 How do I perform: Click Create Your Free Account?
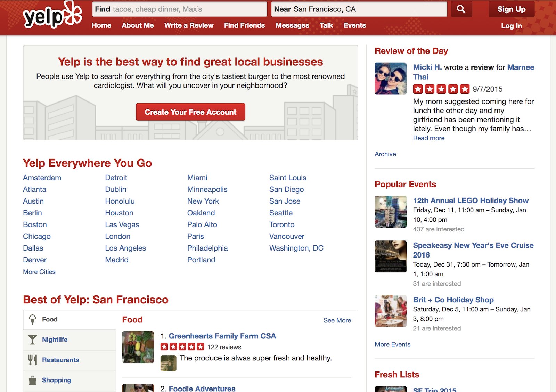click(190, 112)
